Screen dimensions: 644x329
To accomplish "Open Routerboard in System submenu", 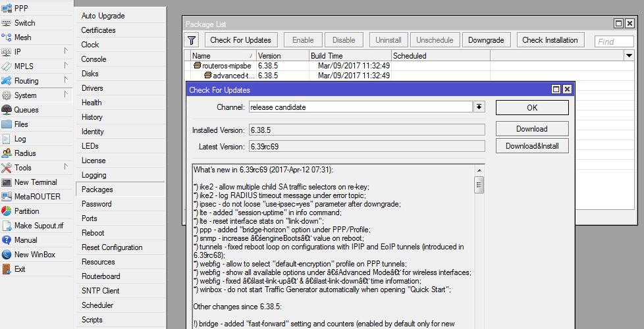I will tap(121, 276).
